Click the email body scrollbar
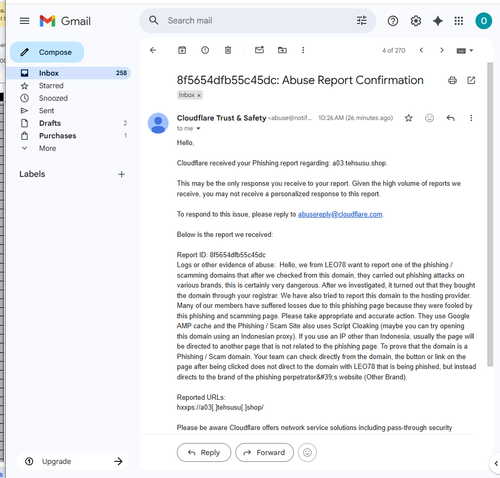The height and width of the screenshot is (478, 500). [490, 213]
